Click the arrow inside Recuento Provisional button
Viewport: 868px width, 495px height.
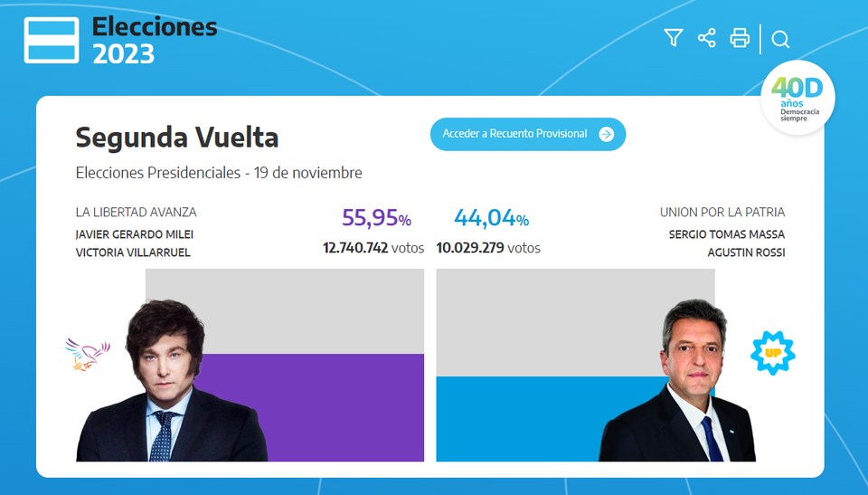pyautogui.click(x=607, y=134)
